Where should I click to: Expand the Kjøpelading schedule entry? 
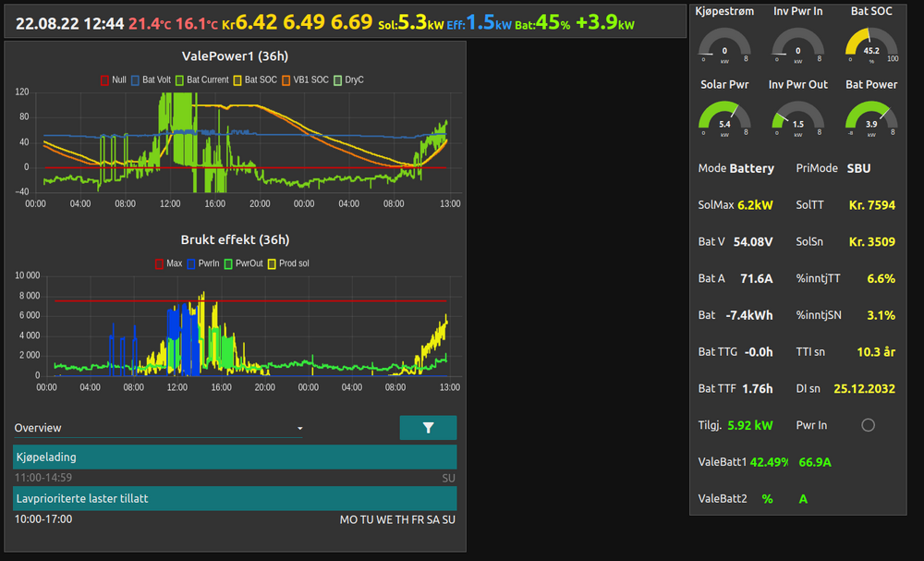point(235,457)
